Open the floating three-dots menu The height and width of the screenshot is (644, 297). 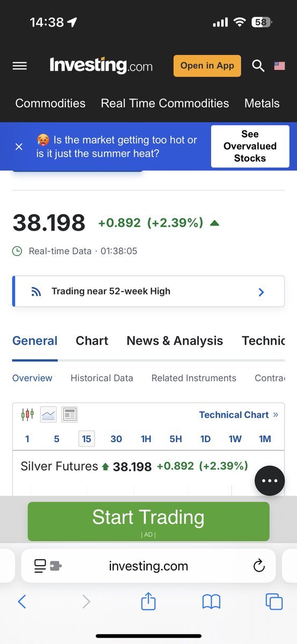click(x=269, y=480)
